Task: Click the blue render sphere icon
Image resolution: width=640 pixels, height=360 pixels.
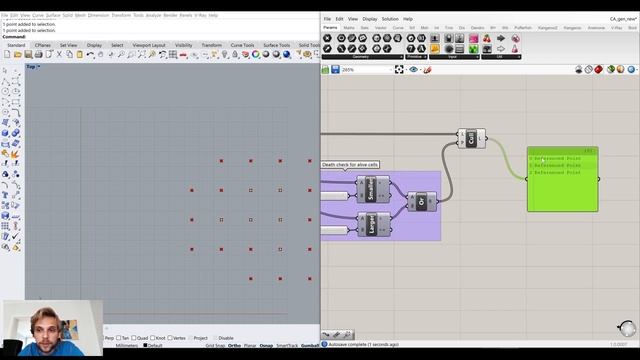Action: (x=287, y=54)
